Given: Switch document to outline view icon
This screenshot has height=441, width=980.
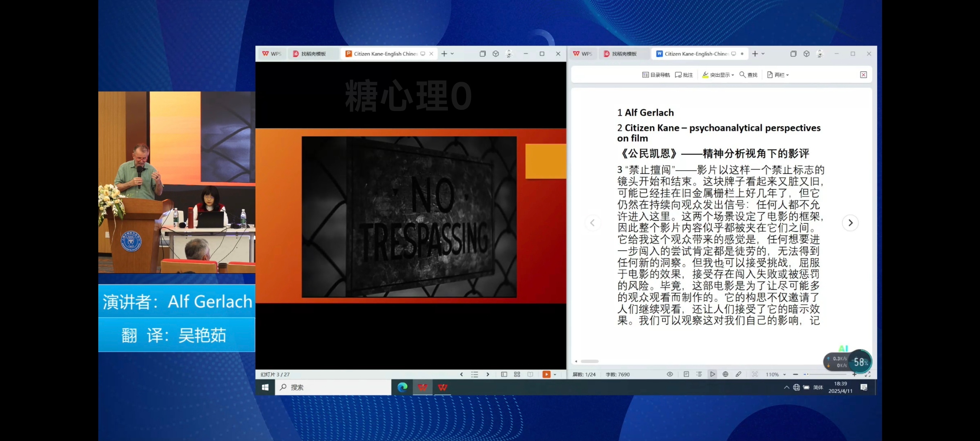Looking at the screenshot, I should [x=699, y=374].
